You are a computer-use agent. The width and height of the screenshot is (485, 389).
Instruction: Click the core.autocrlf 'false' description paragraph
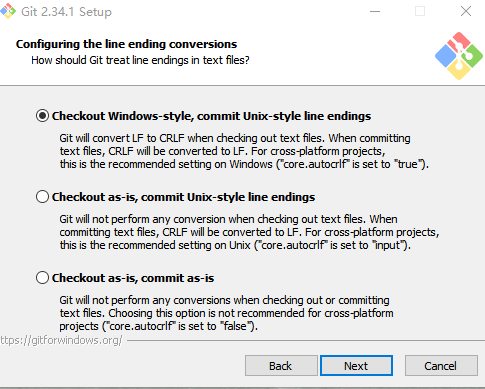click(226, 313)
